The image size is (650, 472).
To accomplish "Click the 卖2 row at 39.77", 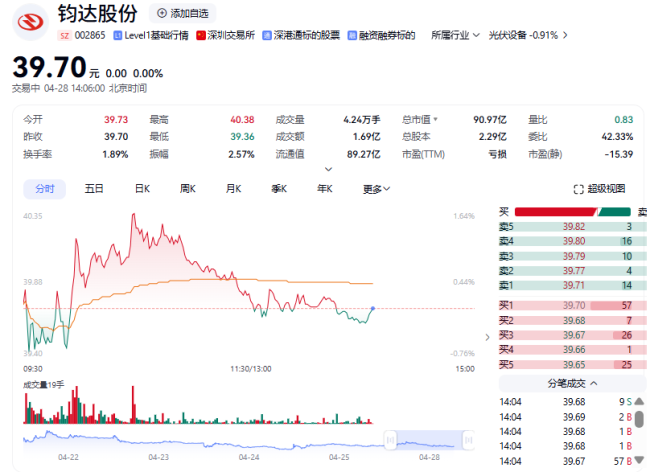I will [x=572, y=271].
